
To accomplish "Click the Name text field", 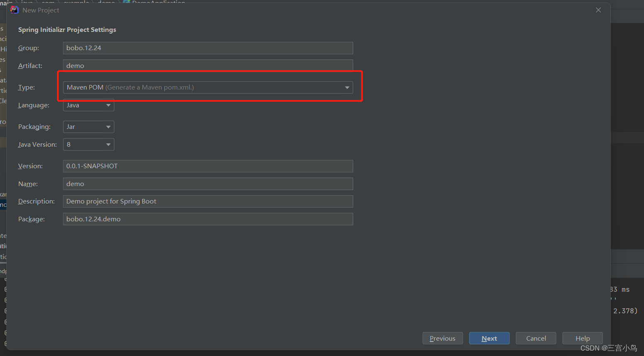I will [207, 184].
